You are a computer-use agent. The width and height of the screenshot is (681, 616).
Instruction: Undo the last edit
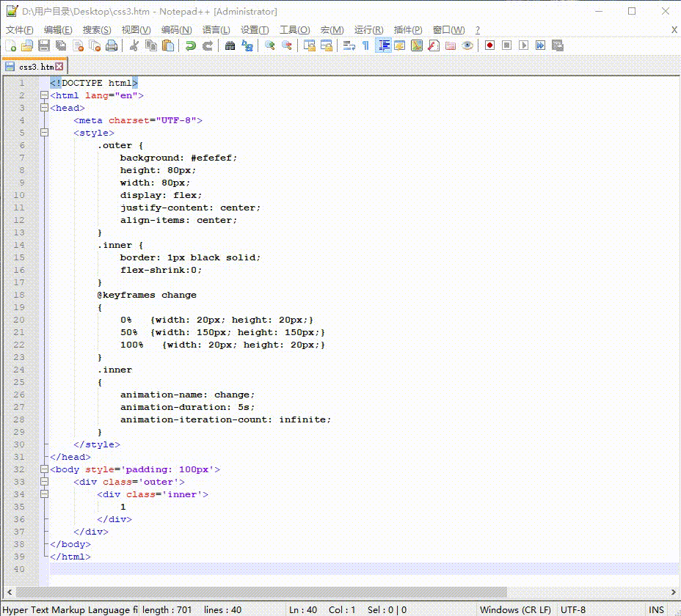point(190,45)
